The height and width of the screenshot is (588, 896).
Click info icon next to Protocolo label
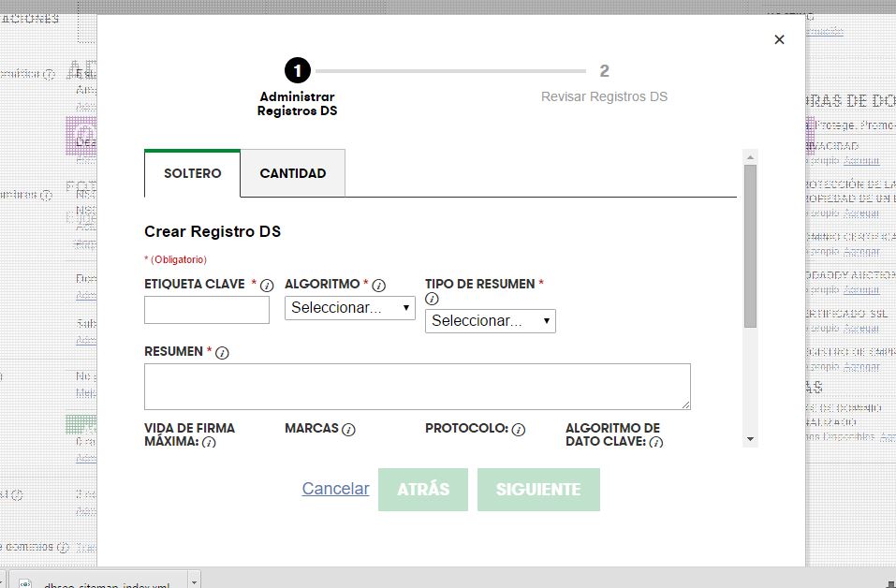(x=518, y=430)
